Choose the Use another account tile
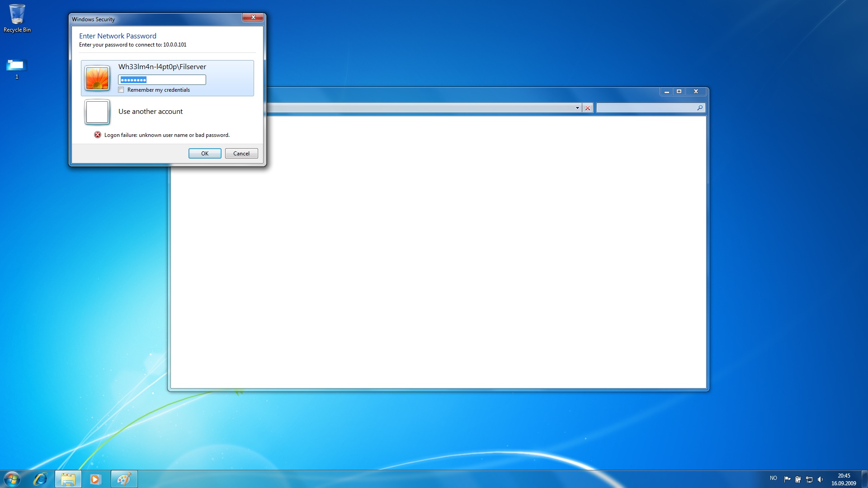 click(167, 112)
